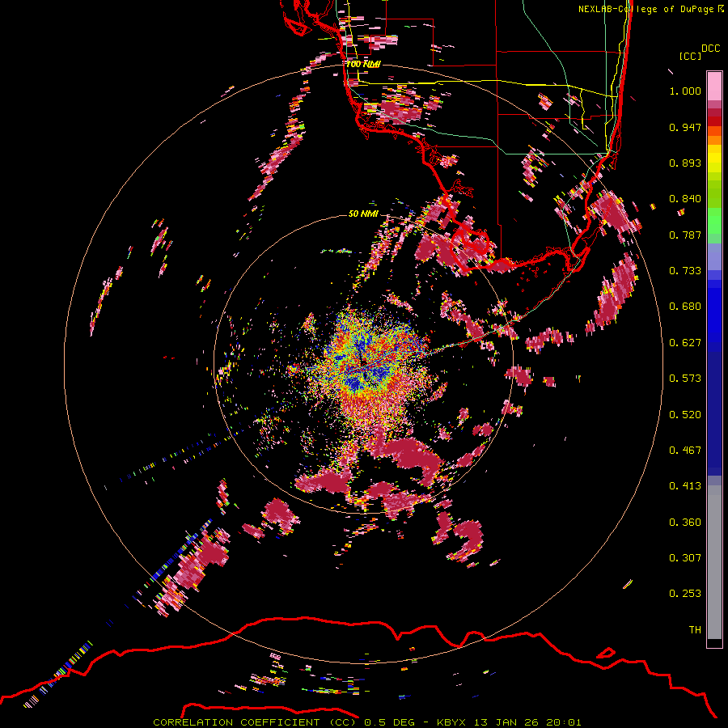This screenshot has height=728, width=728.
Task: Click the KBYX radar site center
Action: 363,362
